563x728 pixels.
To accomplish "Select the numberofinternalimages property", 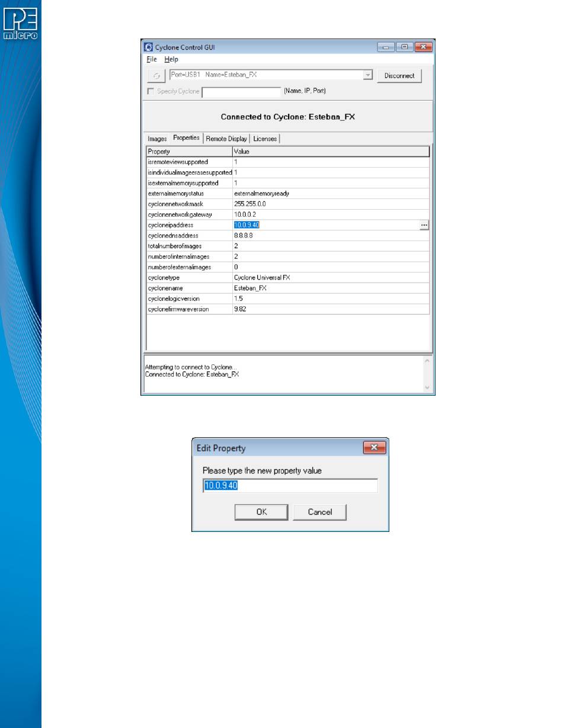I will [x=189, y=256].
